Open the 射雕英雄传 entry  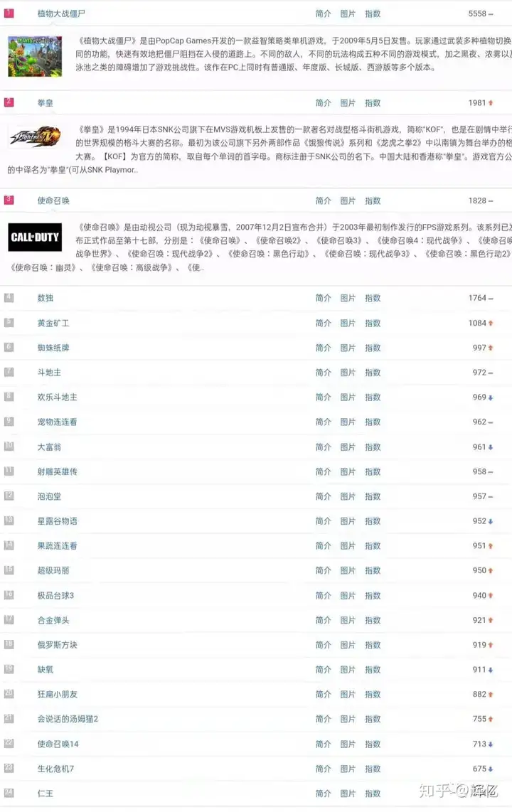57,471
